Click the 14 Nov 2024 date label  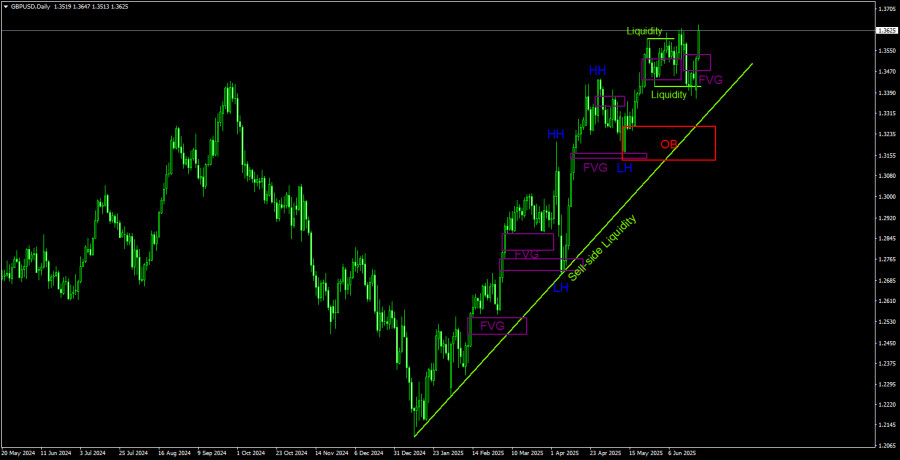[x=330, y=453]
